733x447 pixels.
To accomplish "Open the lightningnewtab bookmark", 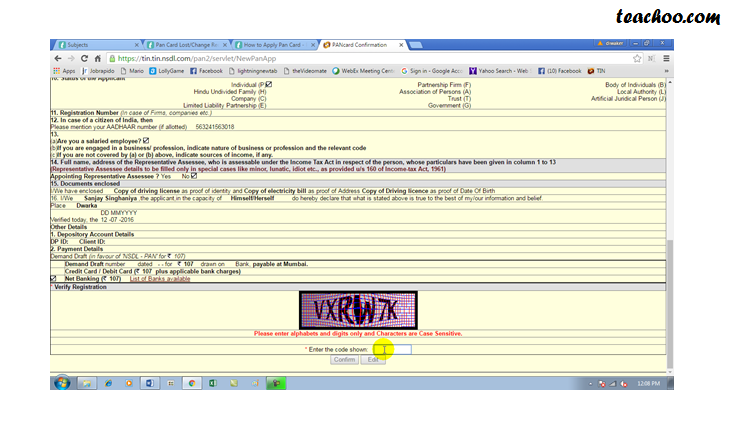I will [x=253, y=71].
